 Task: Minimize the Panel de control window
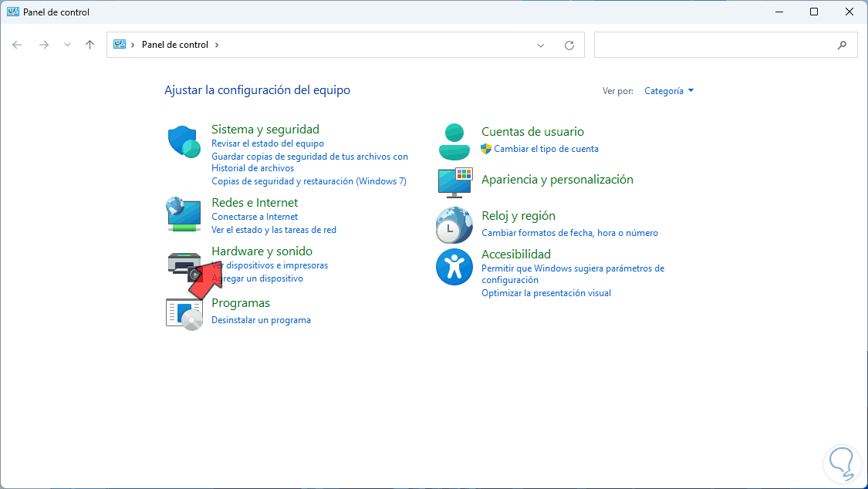click(x=779, y=12)
